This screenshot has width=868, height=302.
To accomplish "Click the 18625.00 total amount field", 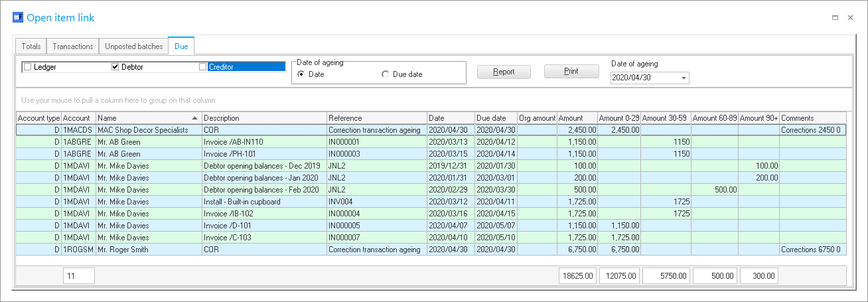I will (x=577, y=275).
